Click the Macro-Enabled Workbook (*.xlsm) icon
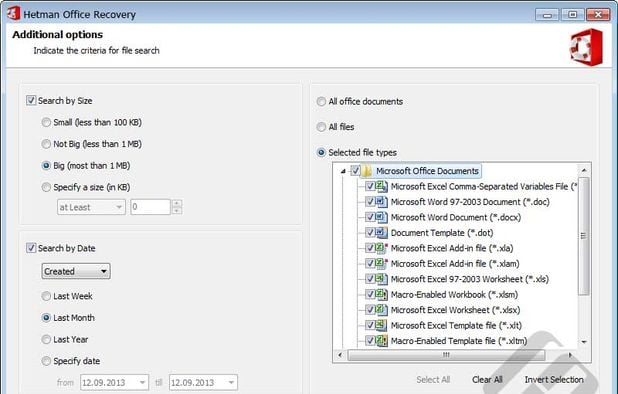This screenshot has width=618, height=394. [381, 294]
